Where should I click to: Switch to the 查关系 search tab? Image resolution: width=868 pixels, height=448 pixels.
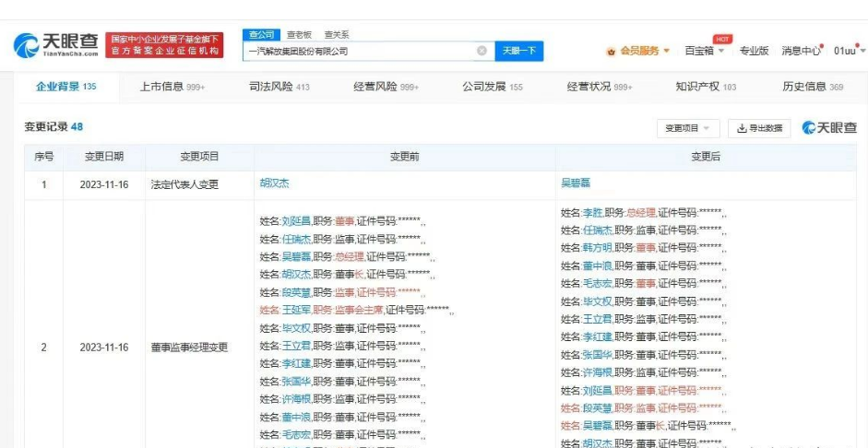(337, 34)
